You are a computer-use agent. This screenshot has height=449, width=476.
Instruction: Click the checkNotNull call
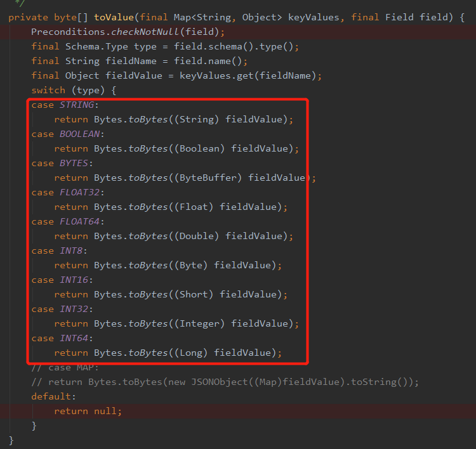[x=145, y=32]
